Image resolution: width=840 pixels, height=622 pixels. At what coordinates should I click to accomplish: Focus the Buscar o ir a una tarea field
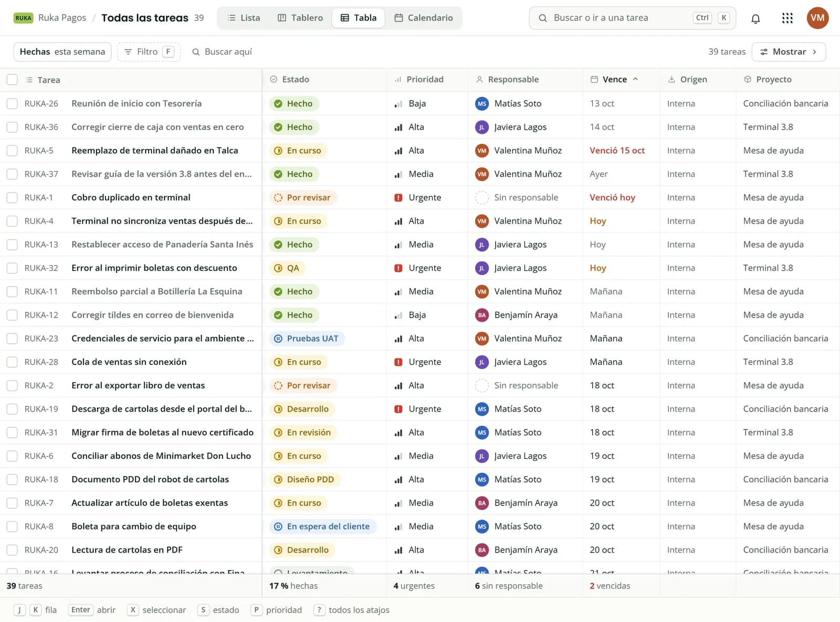[x=633, y=18]
